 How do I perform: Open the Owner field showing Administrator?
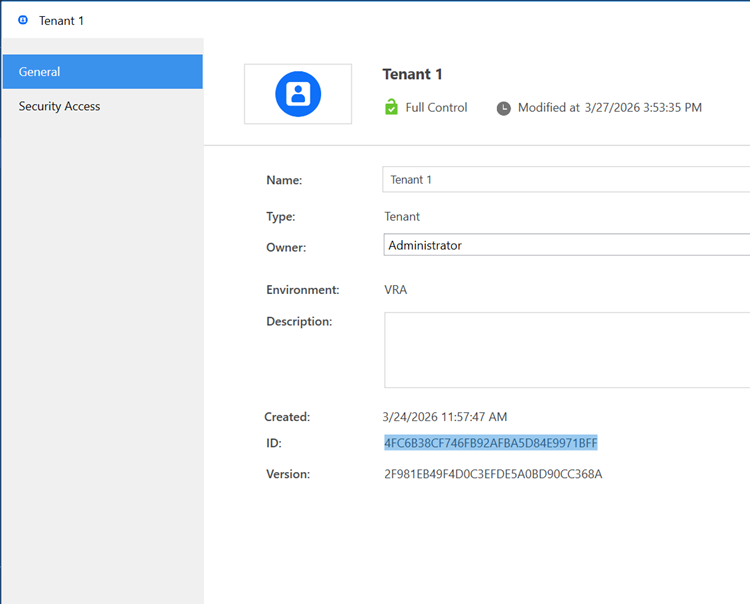566,245
